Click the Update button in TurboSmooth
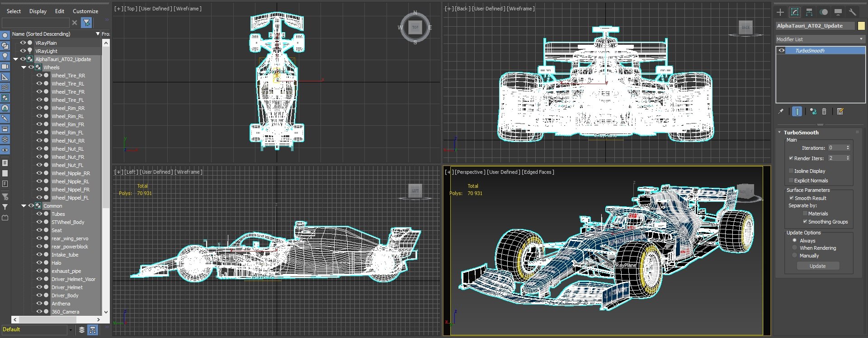This screenshot has height=338, width=868. [817, 266]
